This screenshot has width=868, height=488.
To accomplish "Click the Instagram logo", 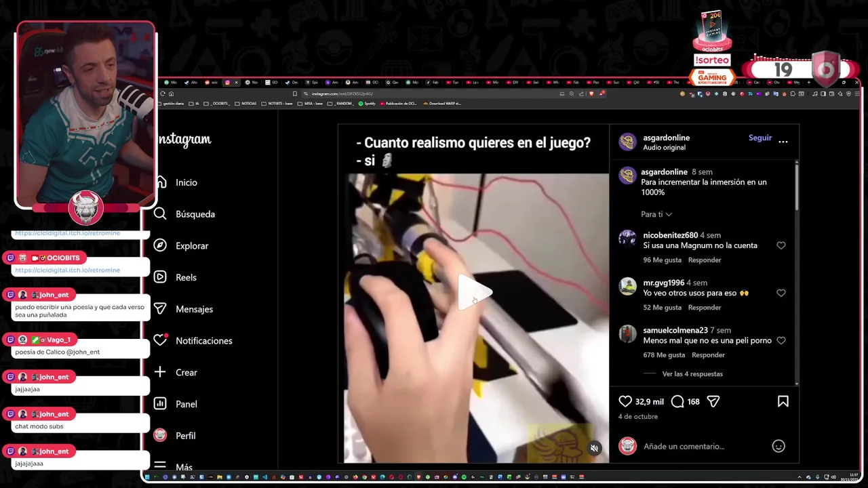I will [x=184, y=140].
